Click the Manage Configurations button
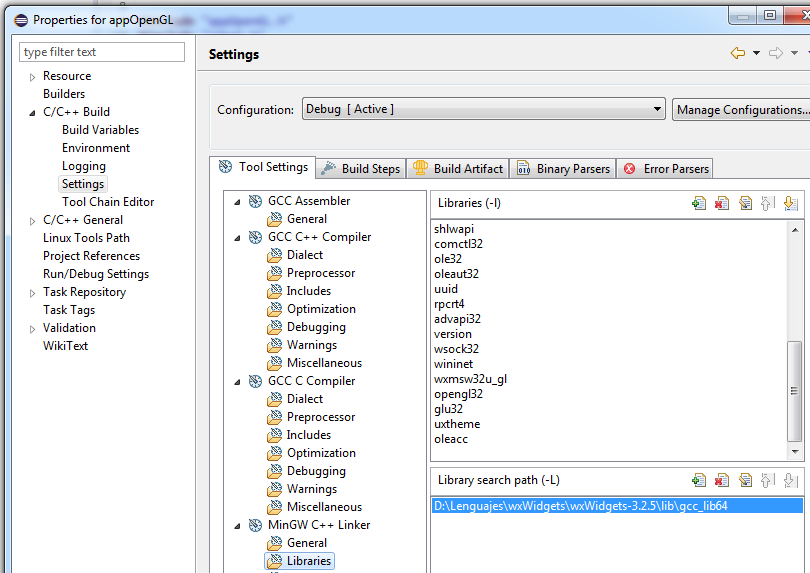 click(x=741, y=109)
